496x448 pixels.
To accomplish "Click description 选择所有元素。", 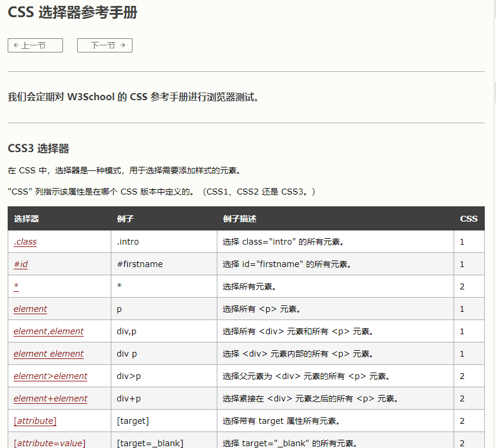I will click(x=250, y=286).
